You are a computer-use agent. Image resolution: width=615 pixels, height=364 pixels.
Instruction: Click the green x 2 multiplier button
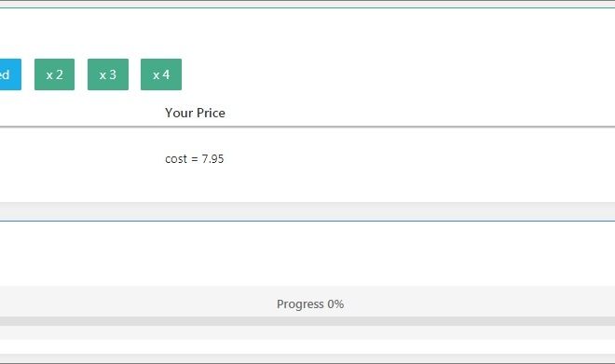(x=55, y=74)
